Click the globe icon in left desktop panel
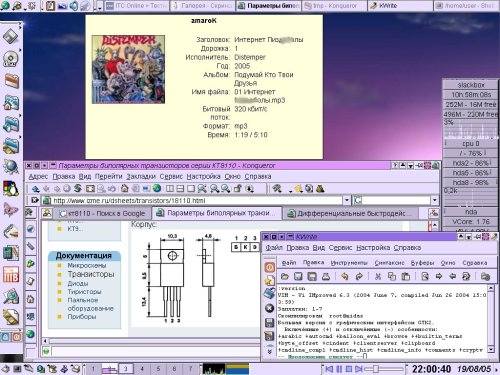The image size is (500, 375). 11,166
